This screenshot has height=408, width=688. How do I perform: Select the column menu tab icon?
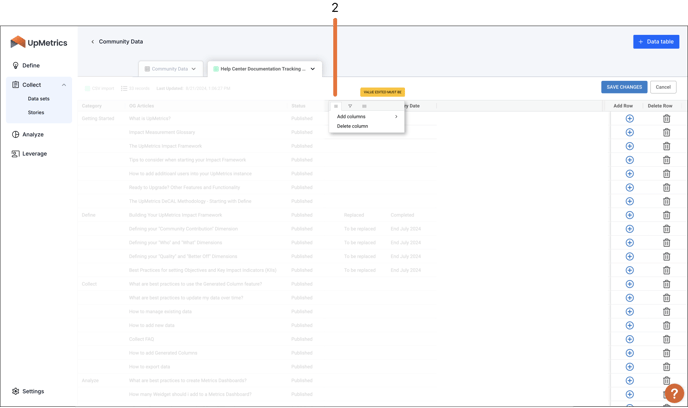click(336, 106)
